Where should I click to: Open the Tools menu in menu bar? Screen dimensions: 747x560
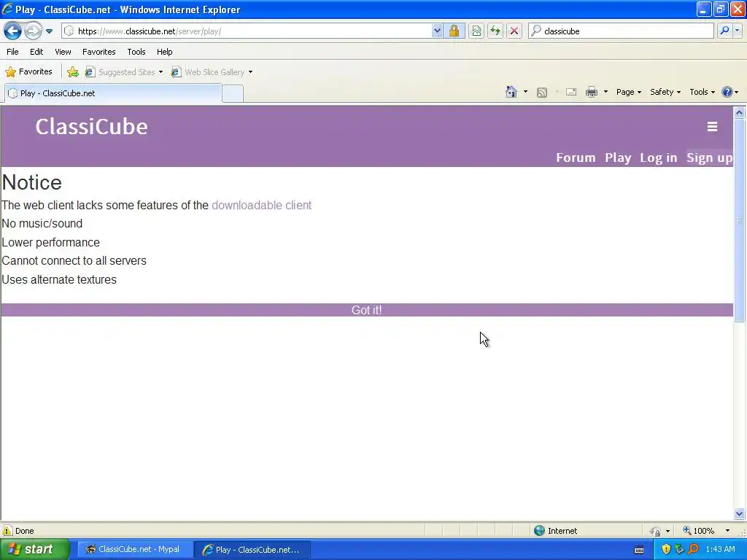pyautogui.click(x=136, y=52)
